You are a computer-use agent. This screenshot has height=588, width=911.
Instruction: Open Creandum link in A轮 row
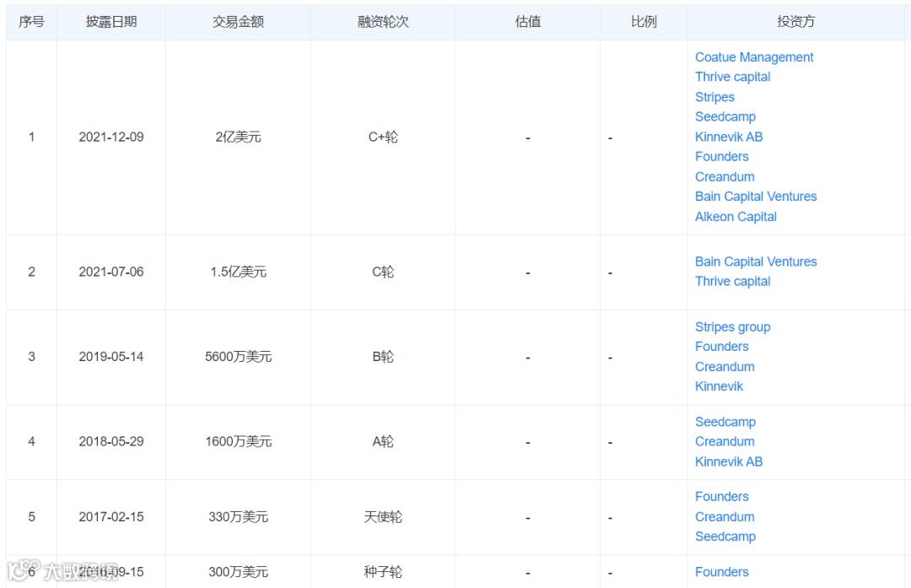pos(725,441)
